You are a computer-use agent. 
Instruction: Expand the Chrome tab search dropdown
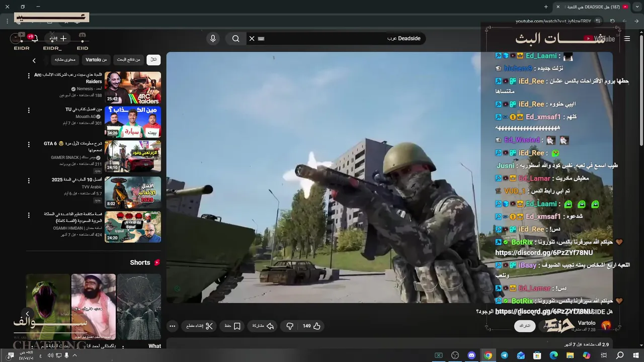(x=636, y=7)
